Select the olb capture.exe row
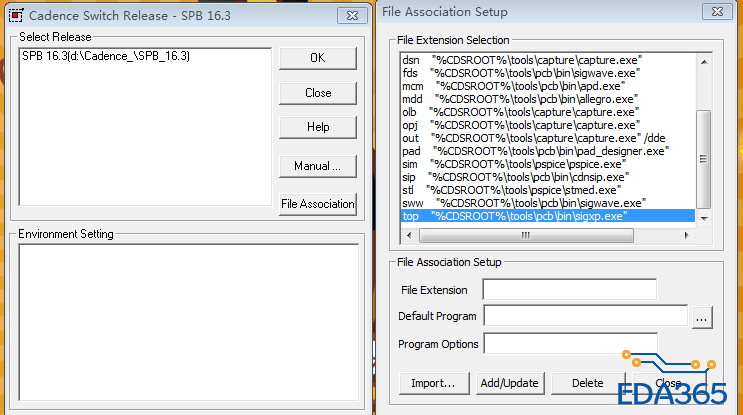743x415 pixels. coord(548,112)
